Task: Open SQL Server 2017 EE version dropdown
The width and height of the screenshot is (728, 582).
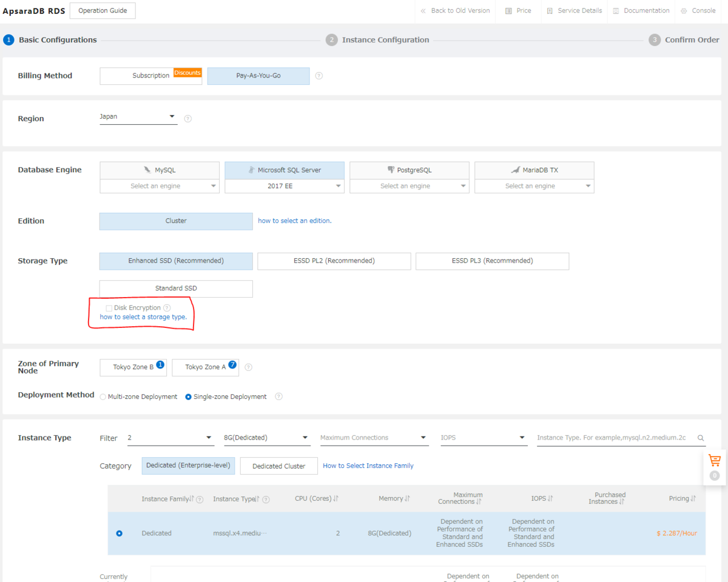Action: [x=285, y=186]
